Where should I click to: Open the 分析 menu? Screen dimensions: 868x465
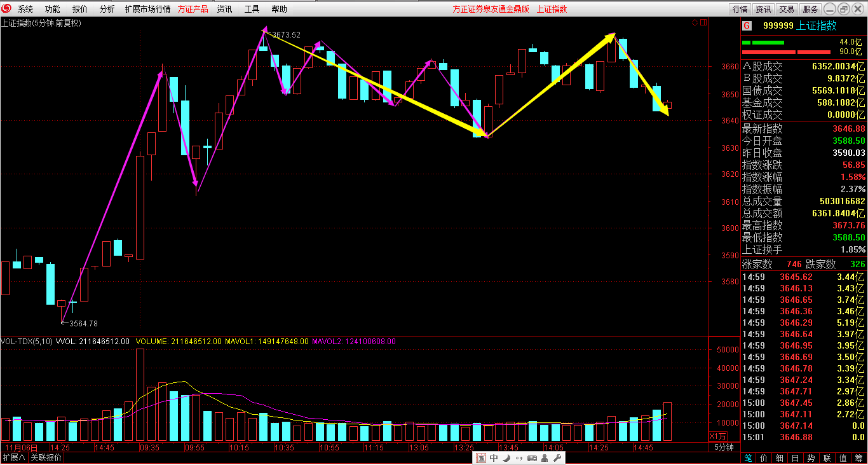coord(107,9)
